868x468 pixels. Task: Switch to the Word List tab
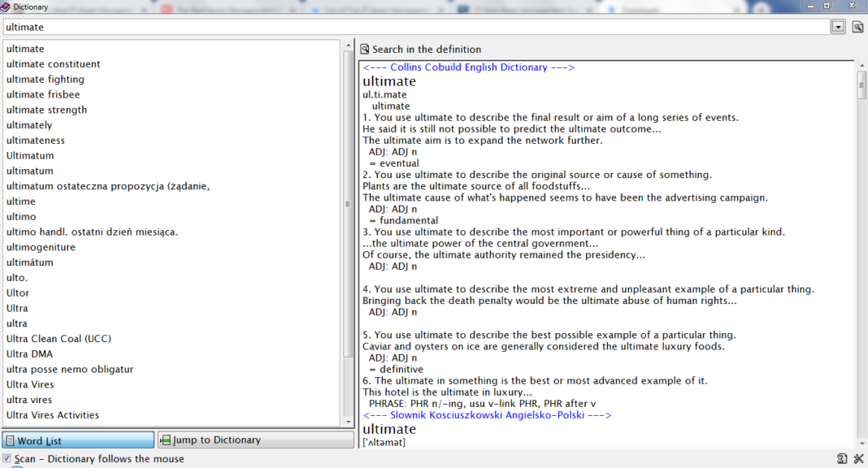[x=78, y=440]
